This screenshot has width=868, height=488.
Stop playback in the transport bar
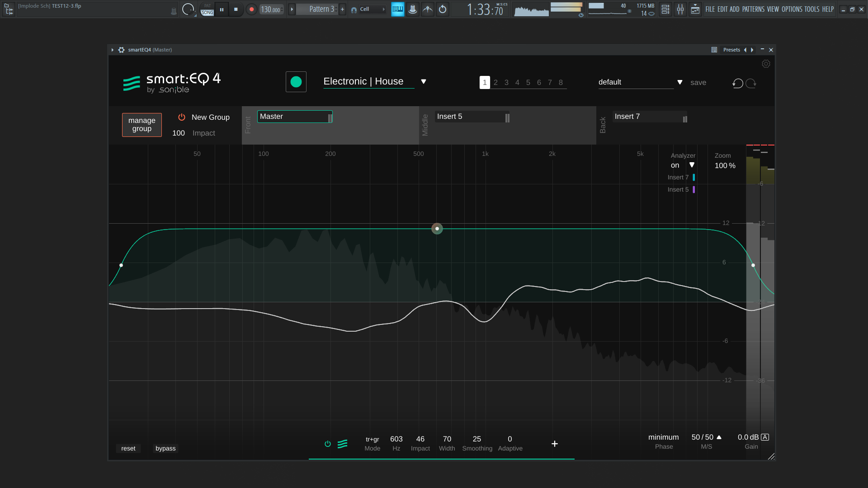pos(236,9)
